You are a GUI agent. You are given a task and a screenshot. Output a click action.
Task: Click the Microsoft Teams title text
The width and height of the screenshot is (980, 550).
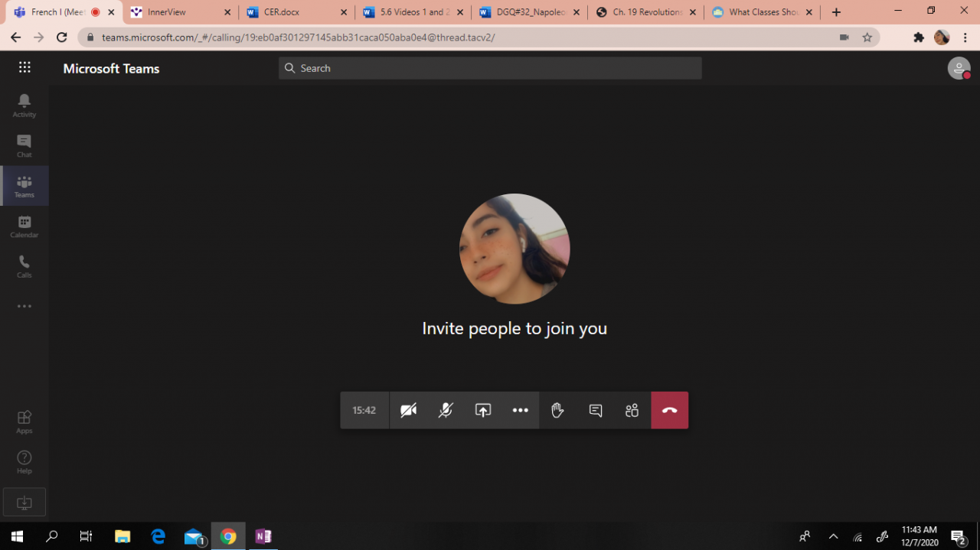tap(111, 68)
